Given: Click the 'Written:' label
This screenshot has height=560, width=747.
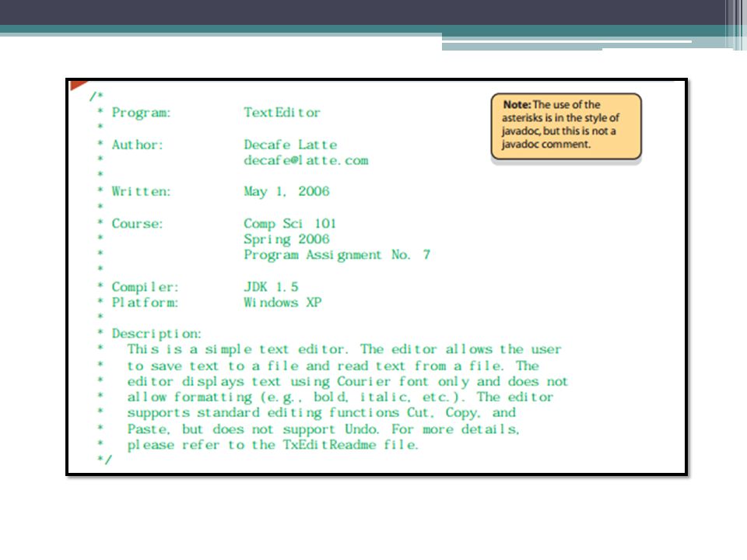Looking at the screenshot, I should tap(141, 191).
